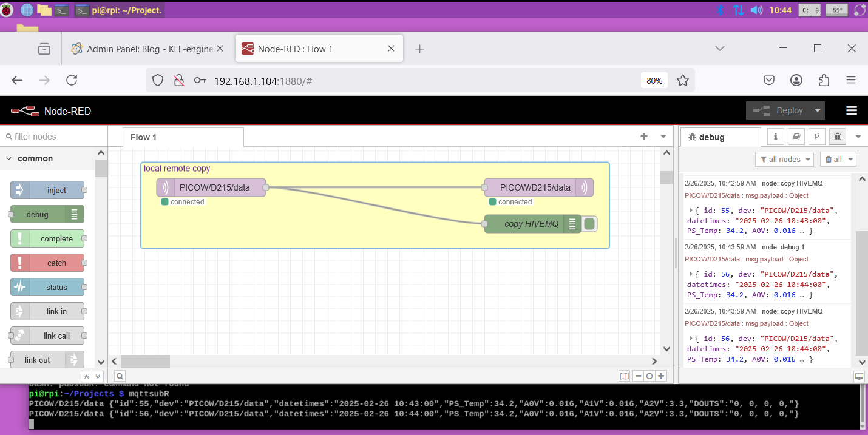Adjust the 80% page zoom indicator
868x435 pixels.
(654, 80)
